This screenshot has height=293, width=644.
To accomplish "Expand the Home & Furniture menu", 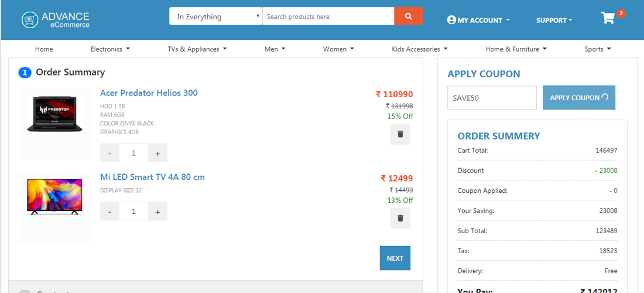I will tap(516, 49).
